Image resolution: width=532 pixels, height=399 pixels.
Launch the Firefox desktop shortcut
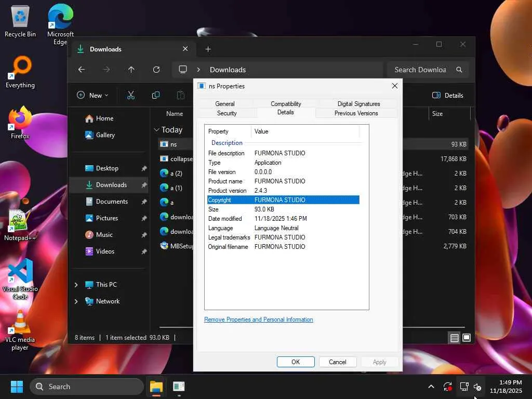[x=20, y=123]
